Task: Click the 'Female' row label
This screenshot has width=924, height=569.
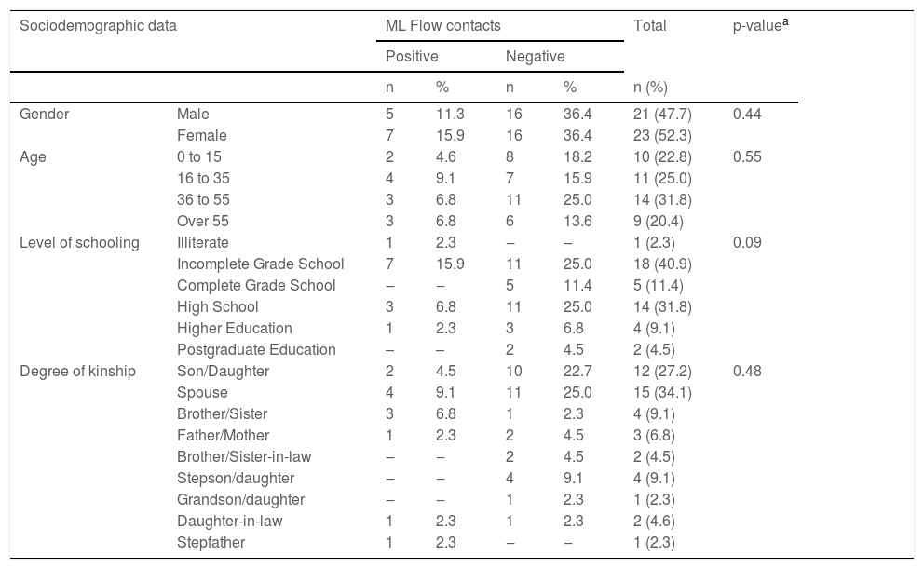Action: [x=201, y=135]
